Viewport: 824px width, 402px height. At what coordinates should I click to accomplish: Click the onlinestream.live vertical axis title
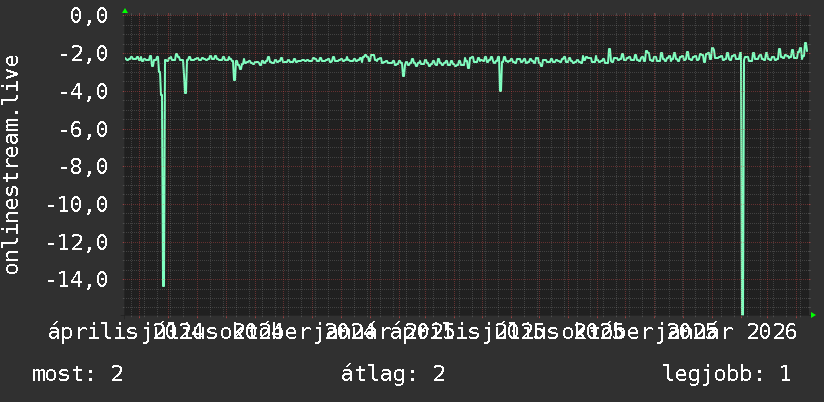(x=11, y=164)
